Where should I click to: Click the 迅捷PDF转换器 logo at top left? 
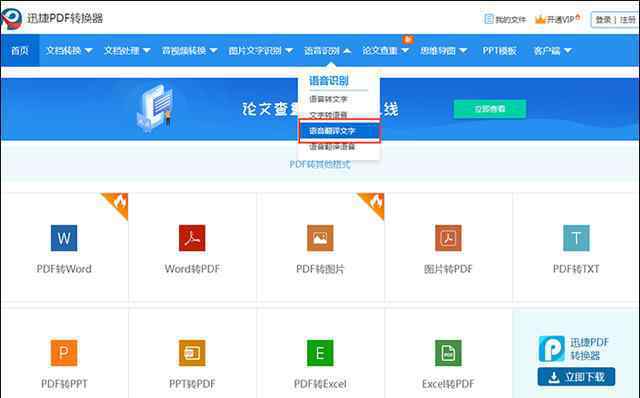[x=52, y=18]
